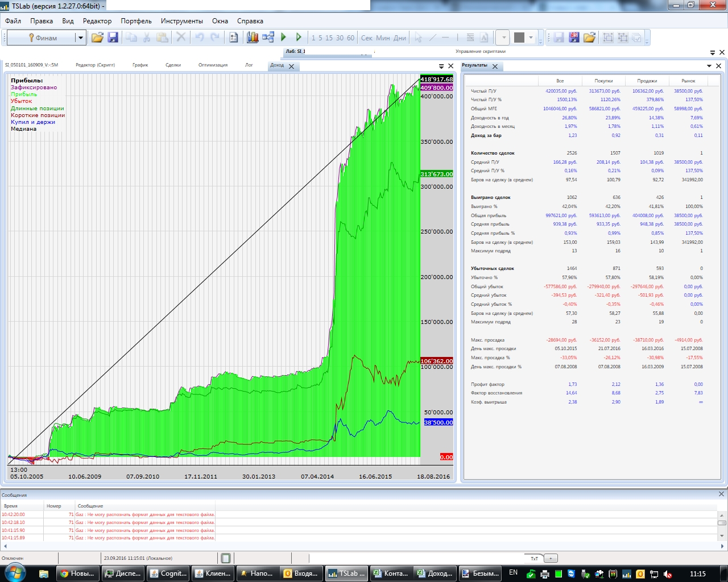728x582 pixels.
Task: Click the TxT button in status bar
Action: click(x=534, y=558)
